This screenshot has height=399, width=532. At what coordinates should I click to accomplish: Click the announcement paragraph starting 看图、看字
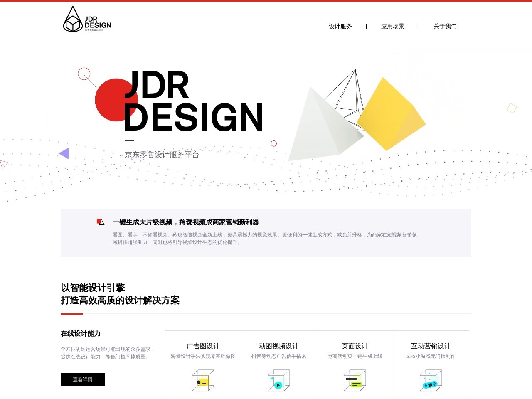(265, 239)
